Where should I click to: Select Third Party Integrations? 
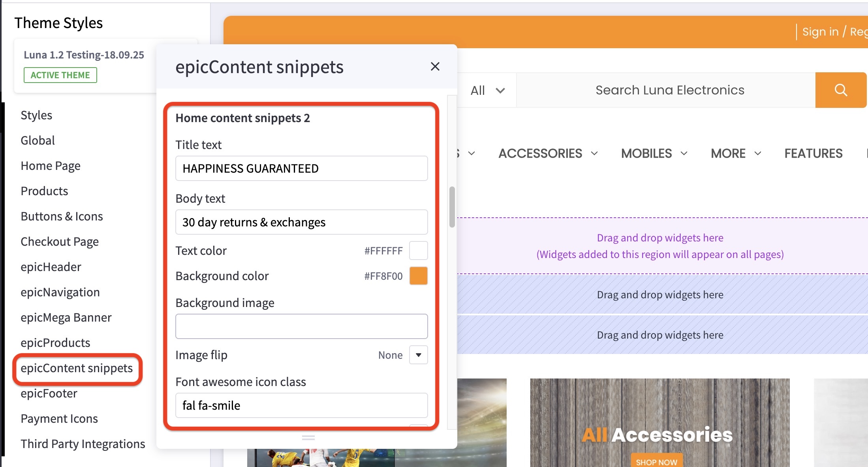pos(83,444)
